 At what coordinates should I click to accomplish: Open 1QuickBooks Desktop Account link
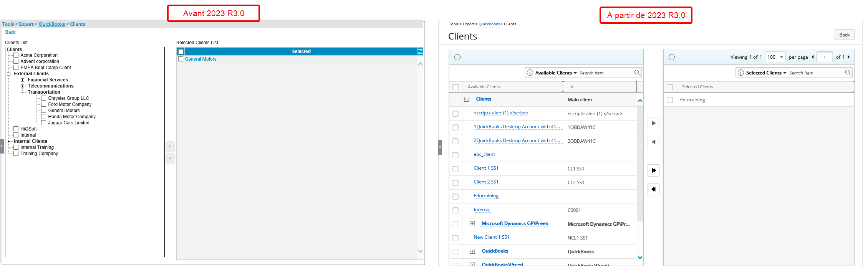[x=517, y=127]
